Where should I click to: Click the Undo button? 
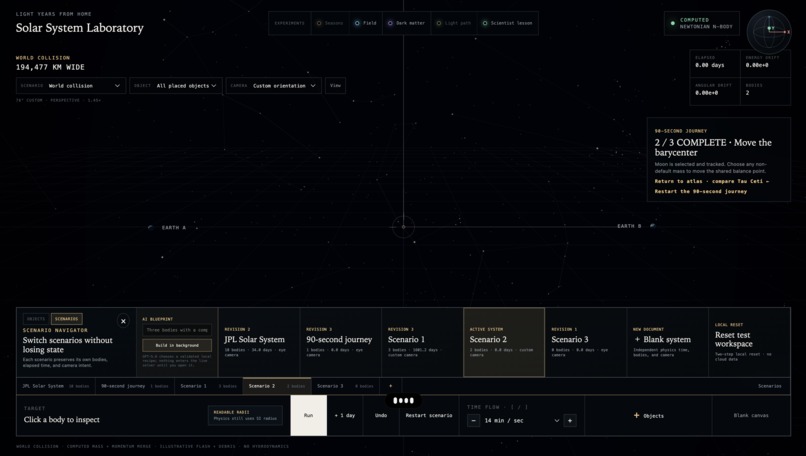pyautogui.click(x=381, y=415)
